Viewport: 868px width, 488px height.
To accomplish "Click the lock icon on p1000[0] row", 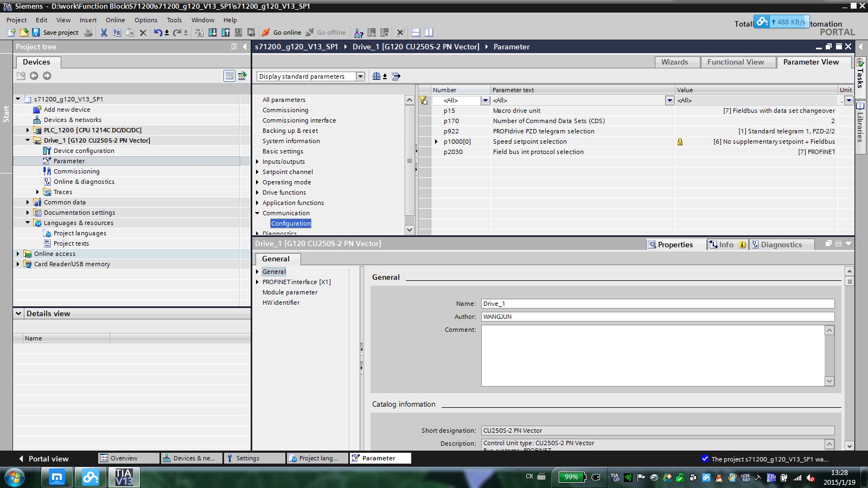I will [x=680, y=142].
